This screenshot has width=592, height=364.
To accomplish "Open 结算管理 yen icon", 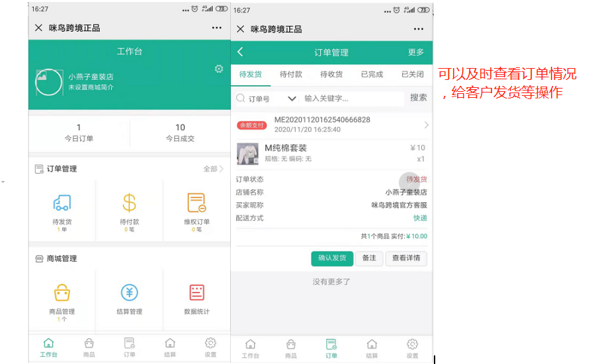I will [129, 293].
